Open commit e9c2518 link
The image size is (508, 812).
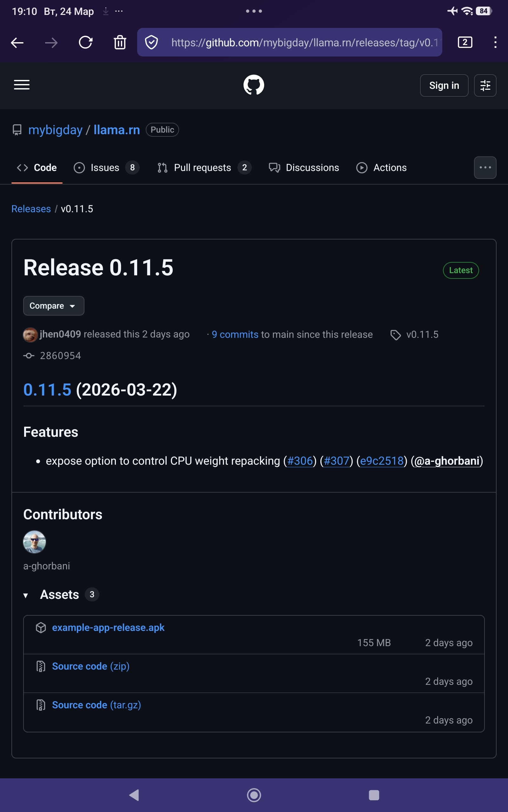[382, 461]
